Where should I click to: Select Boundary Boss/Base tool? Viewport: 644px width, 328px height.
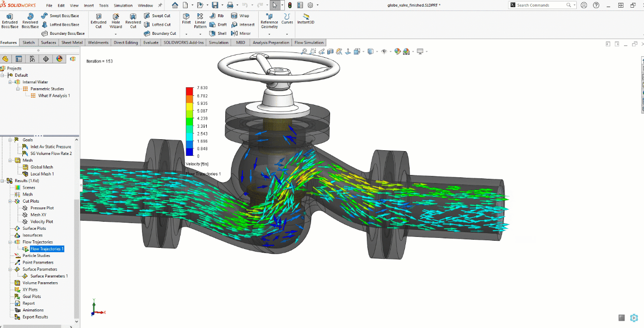63,33
